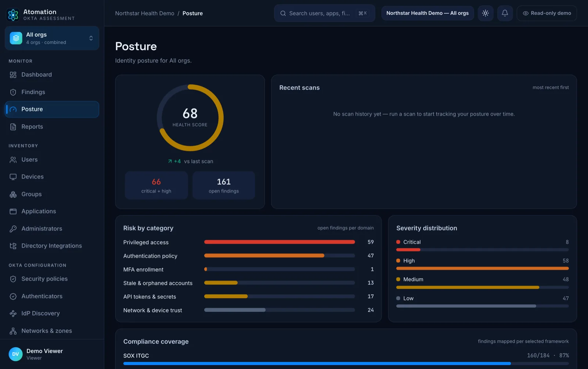This screenshot has height=369, width=588.
Task: Click the Authentication policy risk bar
Action: pos(280,256)
